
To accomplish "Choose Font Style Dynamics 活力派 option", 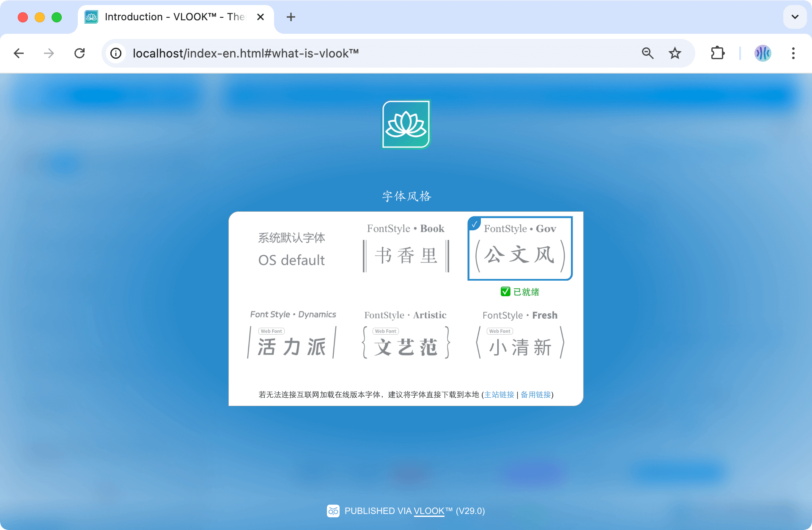I will [x=293, y=335].
